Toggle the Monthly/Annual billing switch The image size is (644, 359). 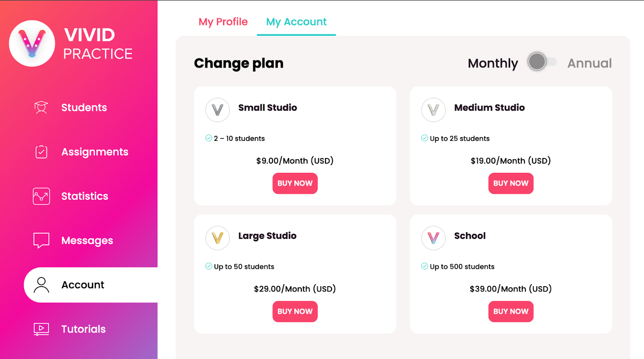click(x=542, y=62)
